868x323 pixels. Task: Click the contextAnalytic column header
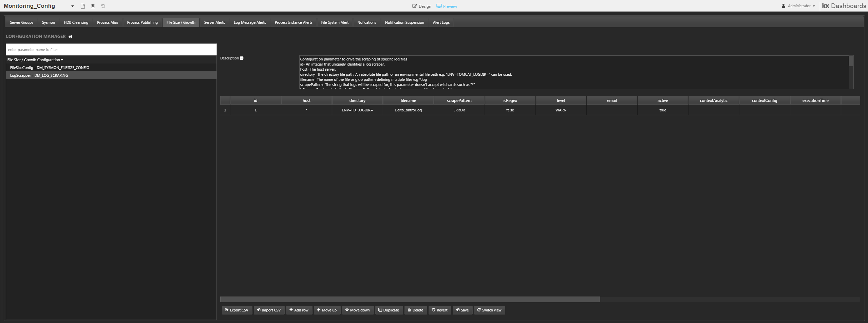click(714, 101)
